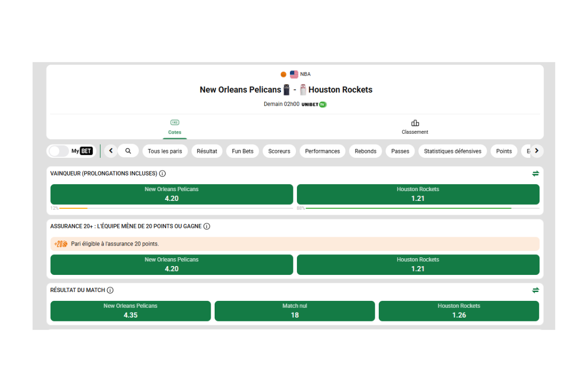This screenshot has width=588, height=392.
Task: Bet on Houston Rockets at 1.21
Action: (418, 194)
